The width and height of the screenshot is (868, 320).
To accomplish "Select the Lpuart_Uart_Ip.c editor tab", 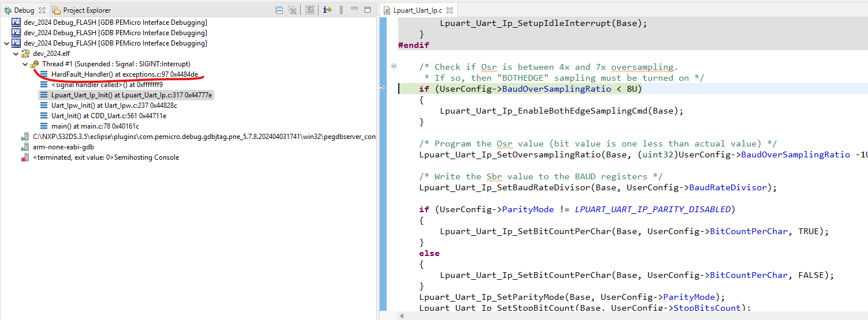I will pos(417,10).
